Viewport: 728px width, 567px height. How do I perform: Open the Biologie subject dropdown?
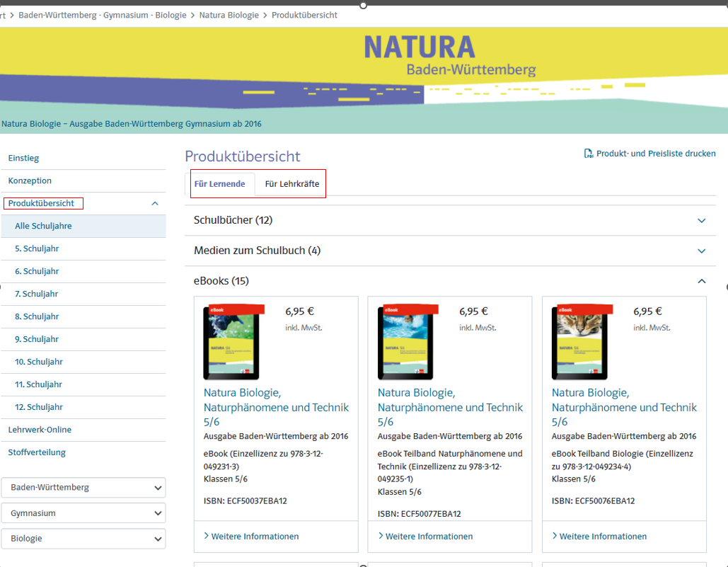point(83,539)
